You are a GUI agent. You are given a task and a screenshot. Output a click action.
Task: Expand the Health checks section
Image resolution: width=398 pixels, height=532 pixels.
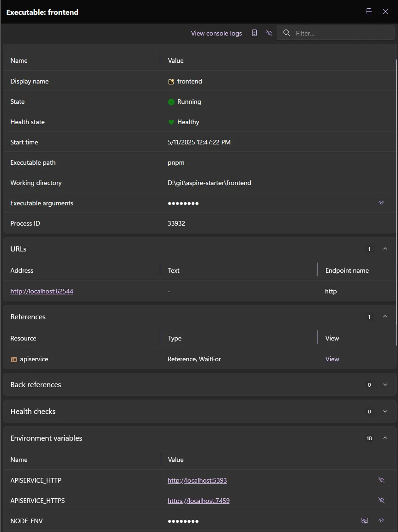(x=386, y=411)
